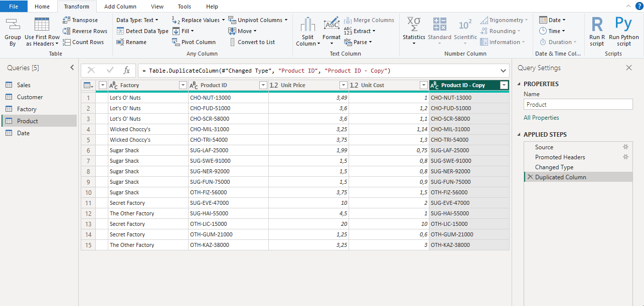Click the Product ID - Copy type icon
Viewport: 644px width, 306px height.
pos(434,85)
